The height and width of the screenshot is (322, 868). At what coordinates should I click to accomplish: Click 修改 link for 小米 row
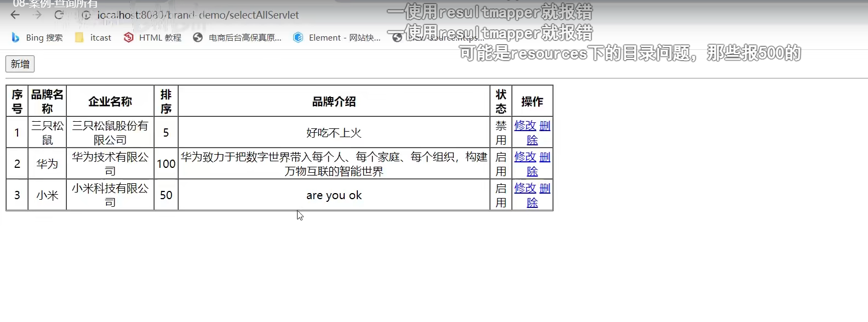click(x=525, y=188)
